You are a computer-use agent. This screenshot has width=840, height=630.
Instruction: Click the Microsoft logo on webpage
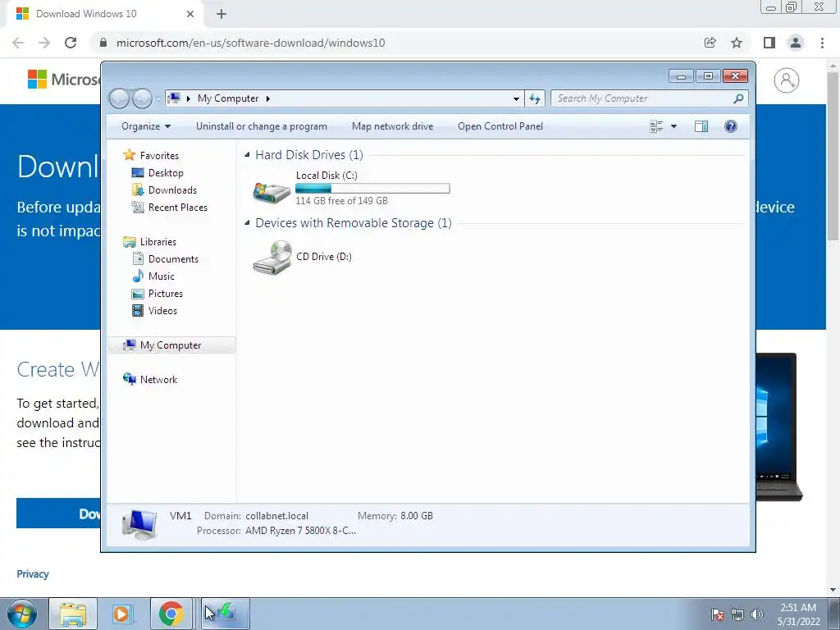(x=63, y=80)
